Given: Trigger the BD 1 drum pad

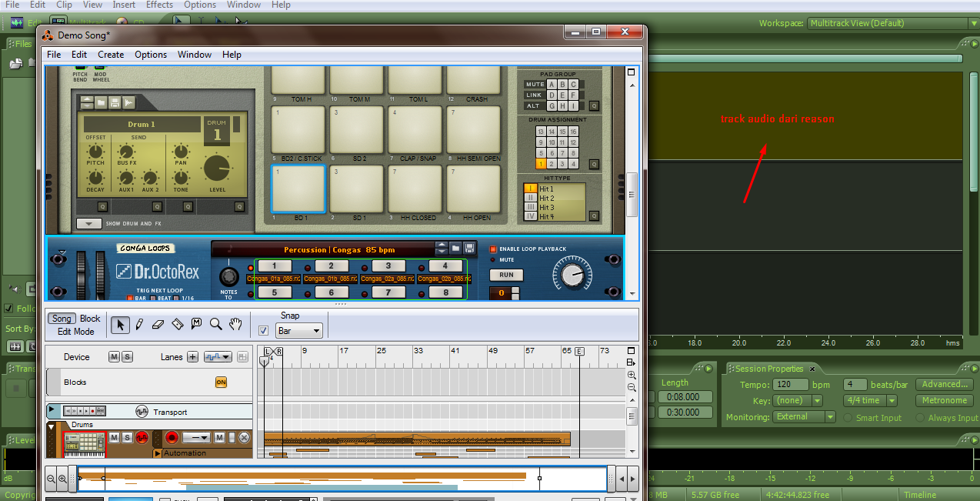Looking at the screenshot, I should (298, 189).
